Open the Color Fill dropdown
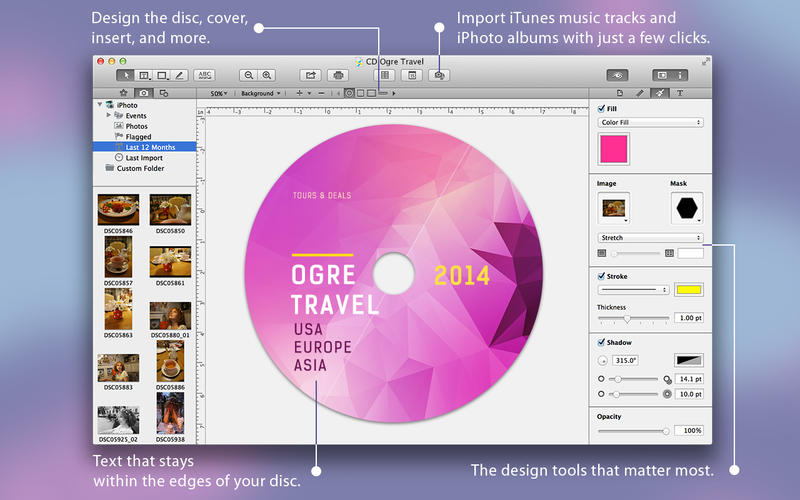 coord(650,122)
